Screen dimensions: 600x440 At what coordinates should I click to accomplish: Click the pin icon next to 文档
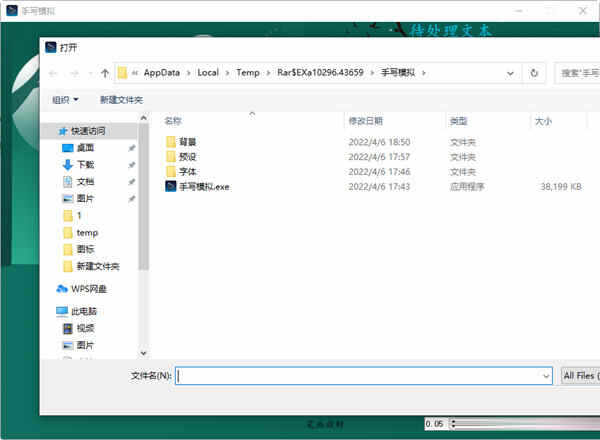coord(132,181)
